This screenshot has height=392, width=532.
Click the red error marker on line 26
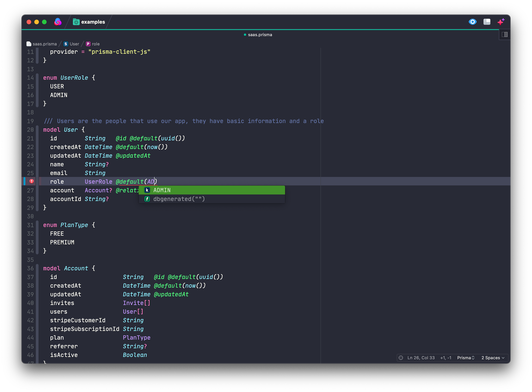(x=32, y=181)
